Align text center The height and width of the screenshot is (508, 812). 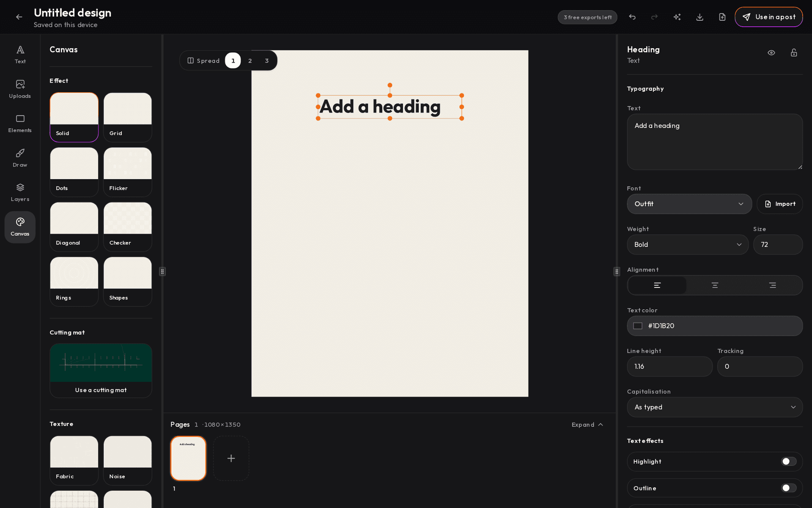[x=715, y=285]
